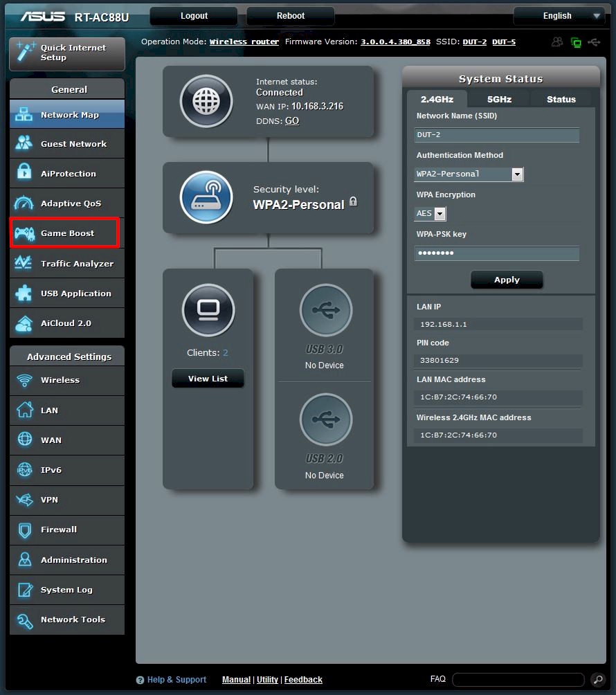Click Apply in System Status
616x695 pixels.
pos(507,280)
